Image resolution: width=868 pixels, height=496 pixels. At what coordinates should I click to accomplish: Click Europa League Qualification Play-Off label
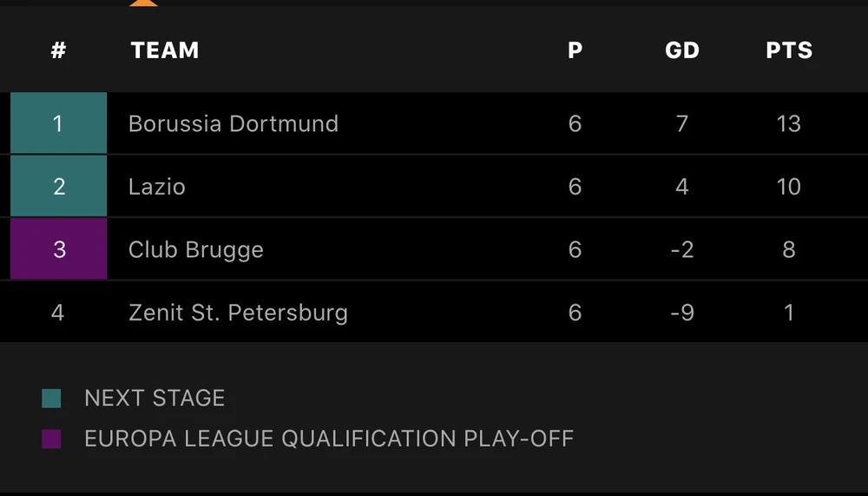(x=329, y=439)
